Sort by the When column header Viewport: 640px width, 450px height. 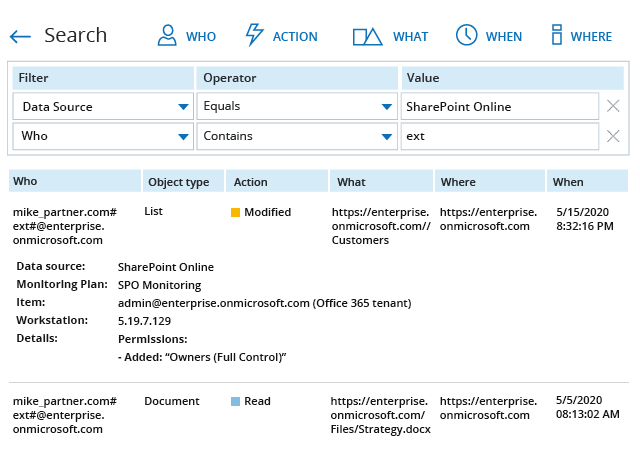pos(587,181)
